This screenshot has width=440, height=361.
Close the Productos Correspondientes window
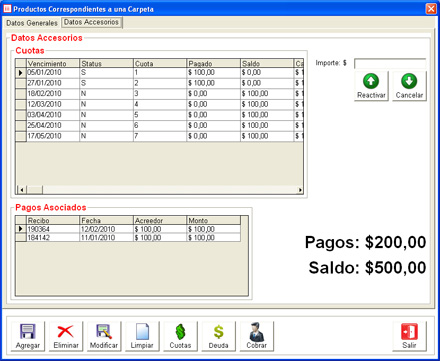click(x=431, y=8)
